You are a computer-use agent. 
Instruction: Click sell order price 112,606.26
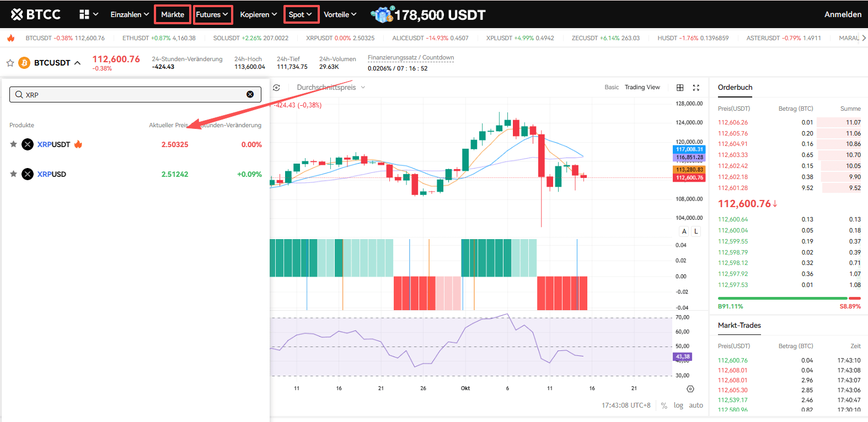[733, 122]
